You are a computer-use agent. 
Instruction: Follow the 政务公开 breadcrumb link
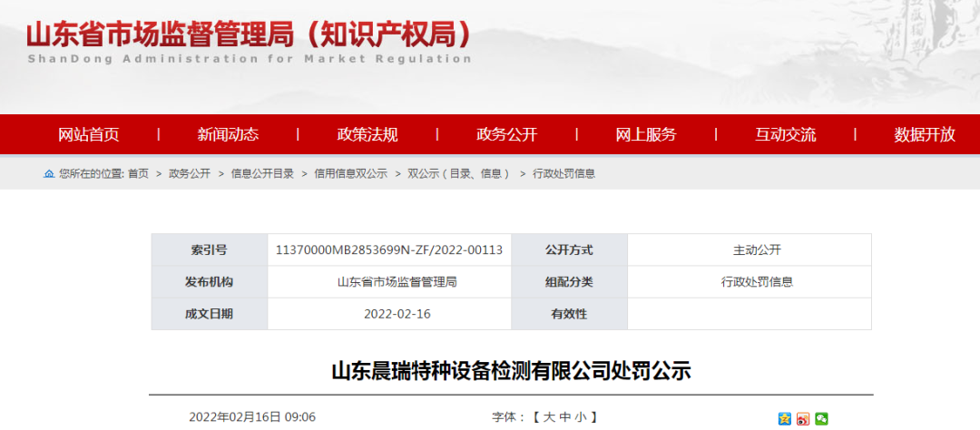190,173
